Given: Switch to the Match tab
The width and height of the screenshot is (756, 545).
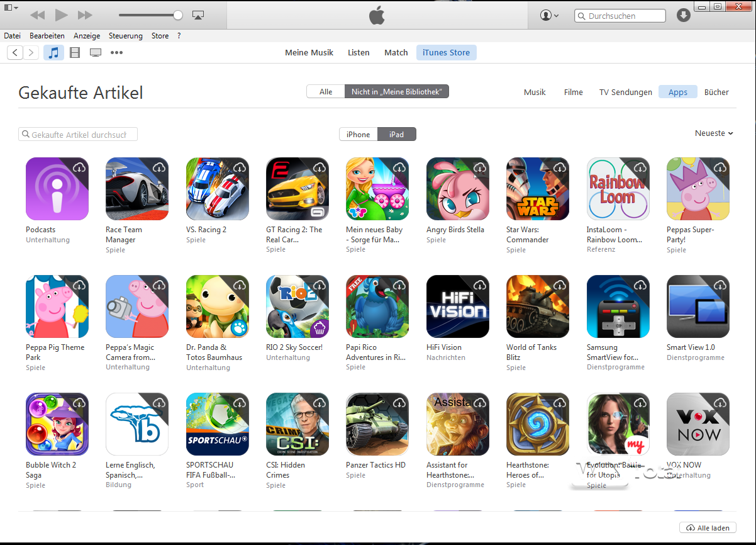Looking at the screenshot, I should coord(396,52).
